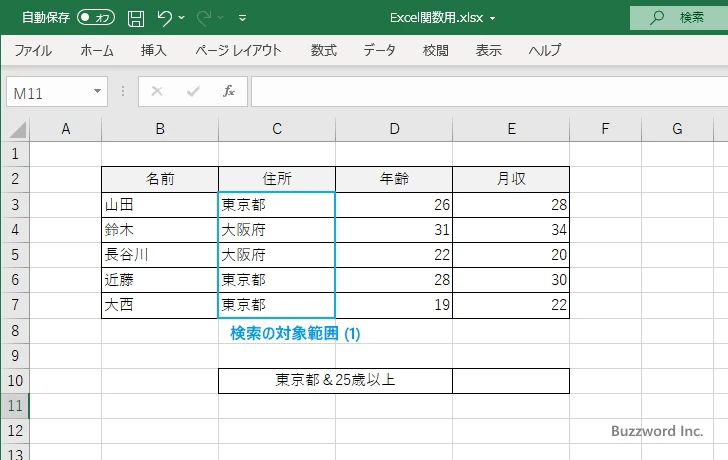Click the 年齢 header cell
Image resolution: width=728 pixels, height=460 pixels.
point(394,179)
